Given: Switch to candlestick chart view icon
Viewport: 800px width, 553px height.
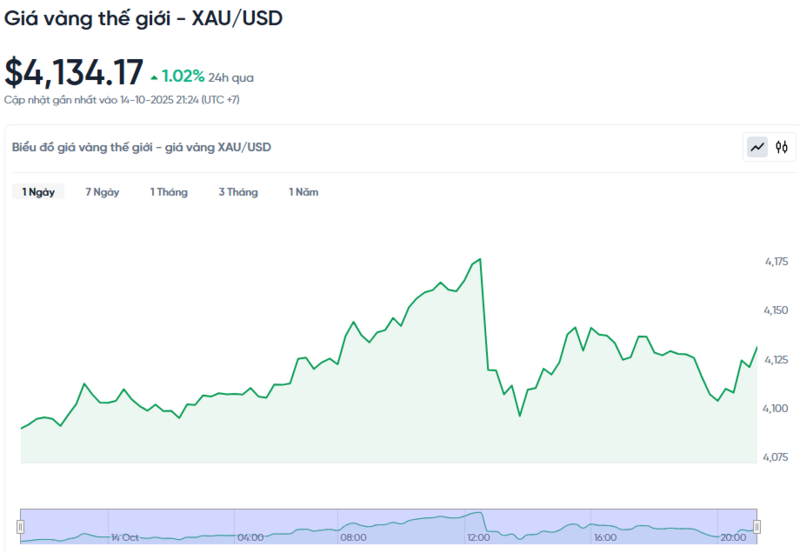Looking at the screenshot, I should [782, 148].
